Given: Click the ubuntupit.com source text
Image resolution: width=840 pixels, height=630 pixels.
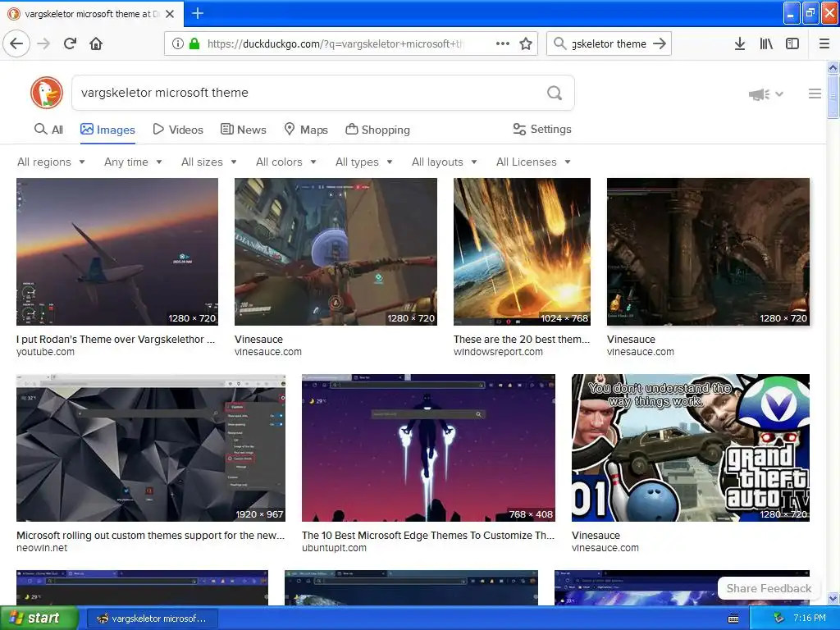Looking at the screenshot, I should 335,548.
